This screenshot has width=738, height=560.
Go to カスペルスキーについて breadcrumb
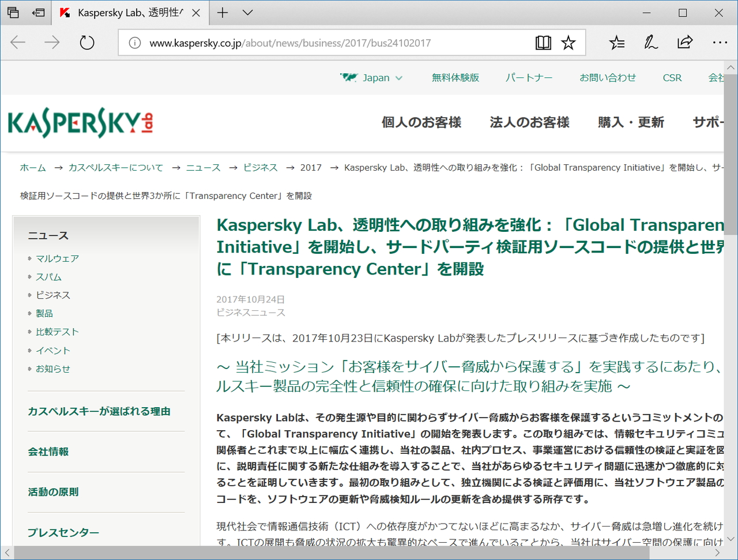[x=116, y=168]
